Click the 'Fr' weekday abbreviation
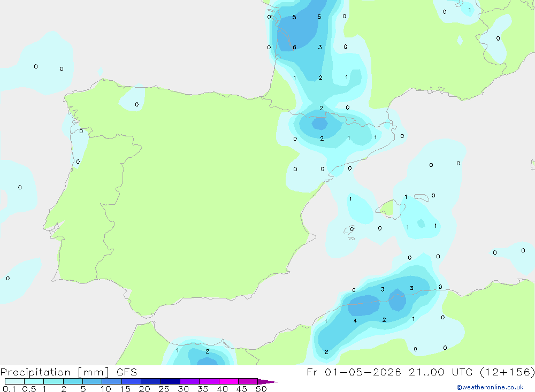The width and height of the screenshot is (535, 392). [312, 372]
